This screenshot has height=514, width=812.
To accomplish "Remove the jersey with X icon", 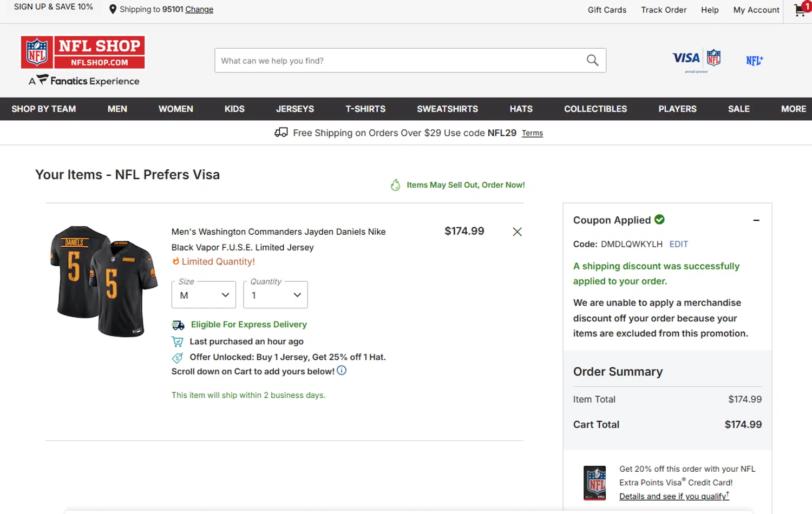I will pos(517,232).
